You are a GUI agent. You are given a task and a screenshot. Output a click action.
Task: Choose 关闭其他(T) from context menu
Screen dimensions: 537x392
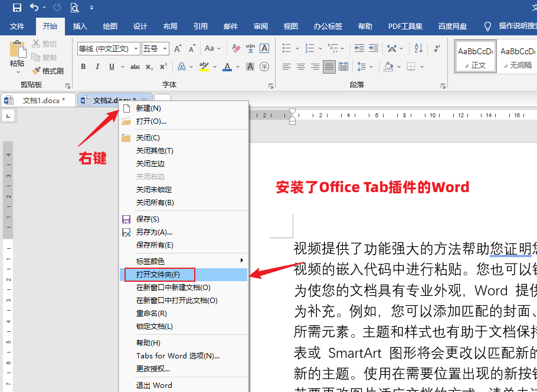pos(183,151)
